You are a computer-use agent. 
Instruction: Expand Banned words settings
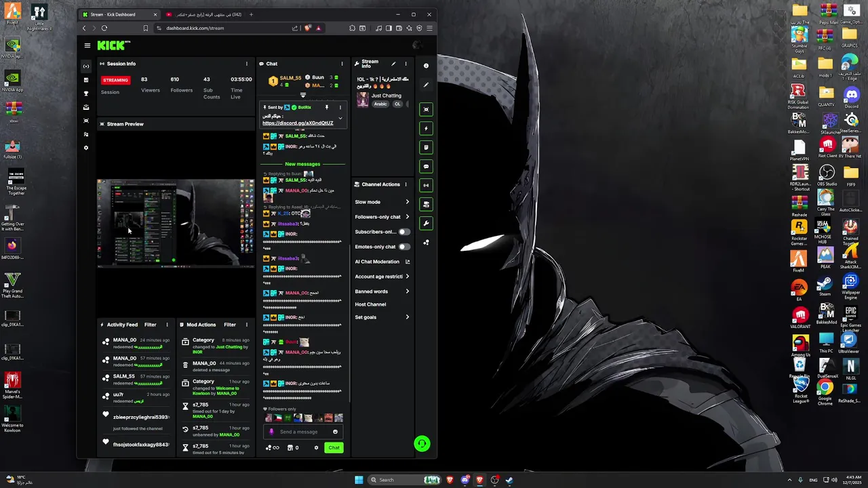coord(382,291)
